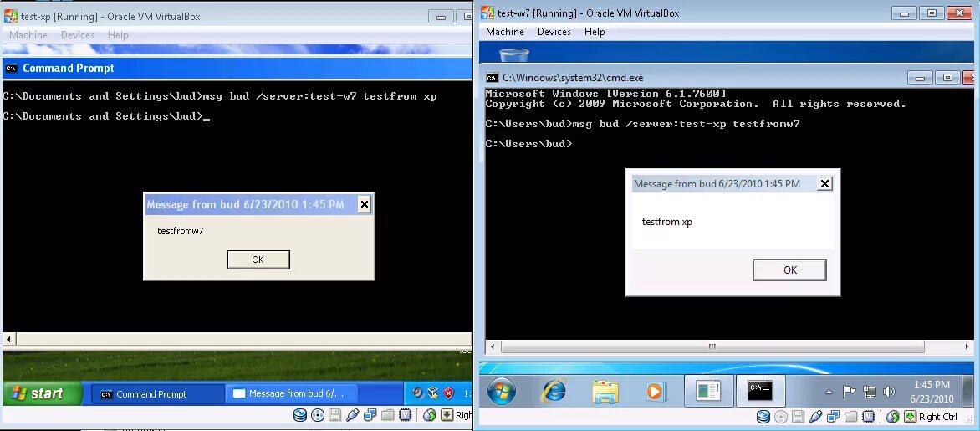Viewport: 980px width, 431px height.
Task: Show hidden icons arrow in Windows 7 tray
Action: point(829,393)
